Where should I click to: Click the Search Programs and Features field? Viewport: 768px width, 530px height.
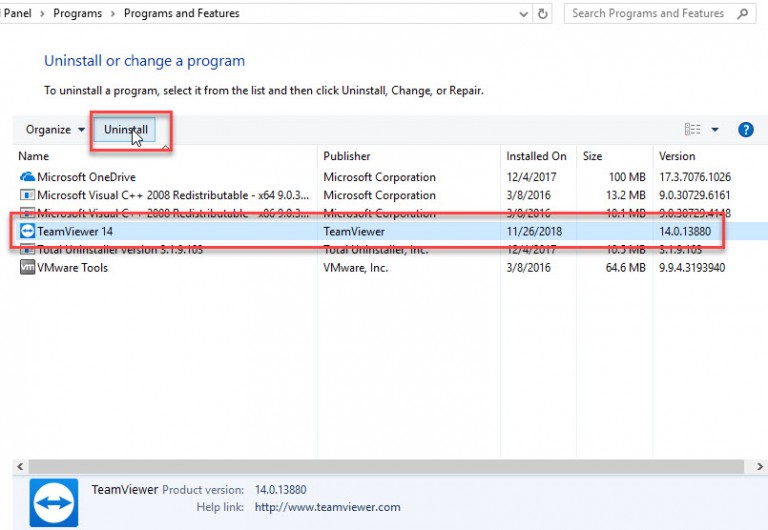(x=659, y=13)
